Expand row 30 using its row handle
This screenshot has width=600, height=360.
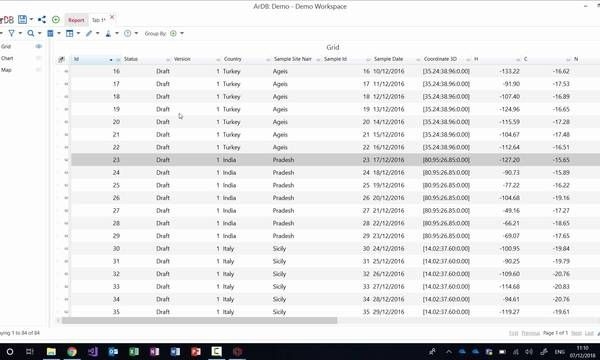tap(66, 249)
